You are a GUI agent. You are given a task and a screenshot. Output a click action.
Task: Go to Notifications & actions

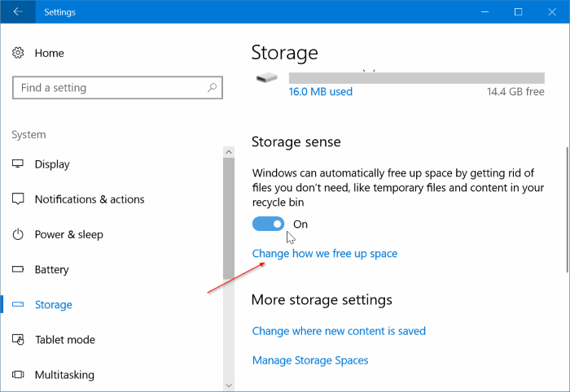(x=90, y=199)
